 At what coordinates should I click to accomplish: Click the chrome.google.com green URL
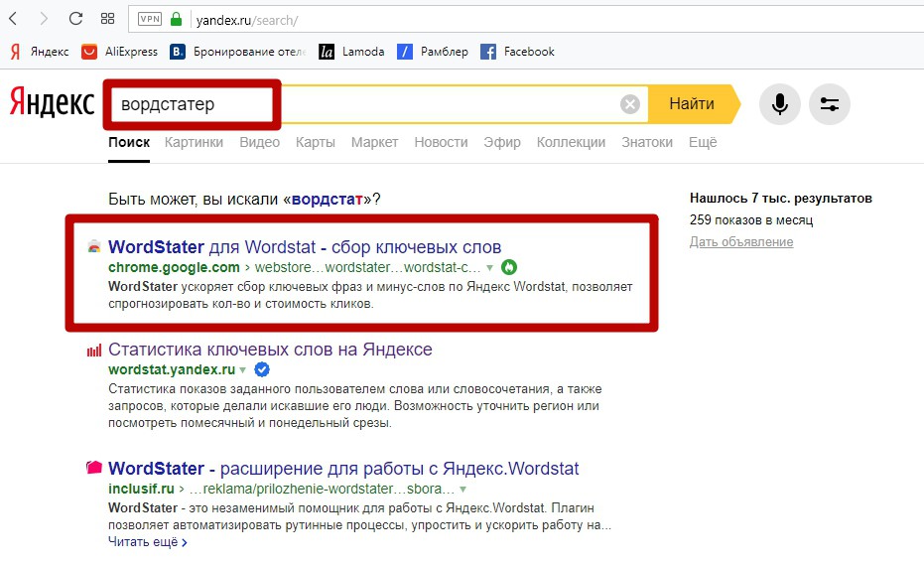(174, 267)
